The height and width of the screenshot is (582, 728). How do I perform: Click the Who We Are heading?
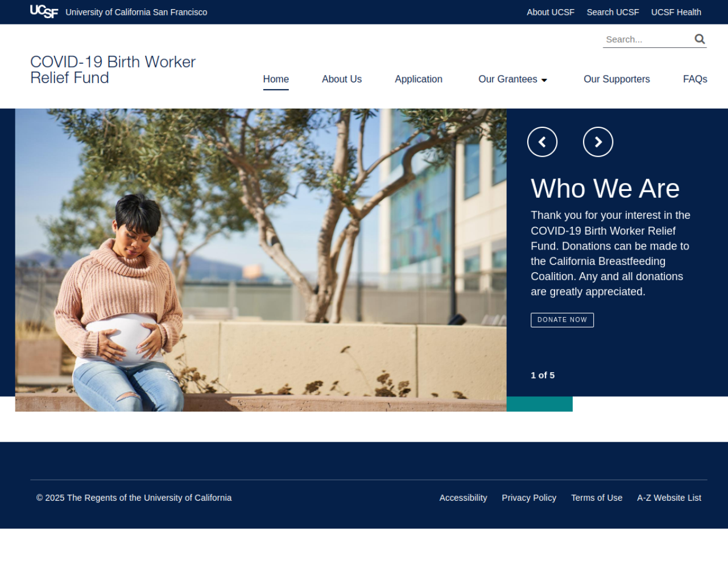click(605, 188)
